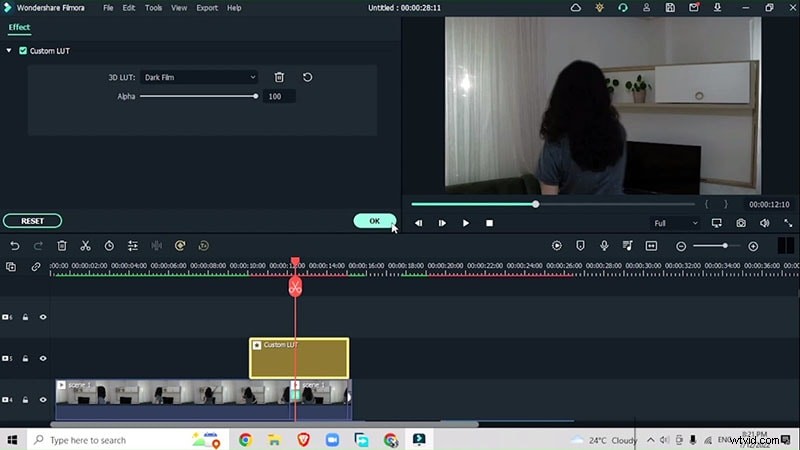Viewport: 800px width, 450px height.
Task: Collapse the Custom LUT section arrow
Action: click(x=9, y=50)
